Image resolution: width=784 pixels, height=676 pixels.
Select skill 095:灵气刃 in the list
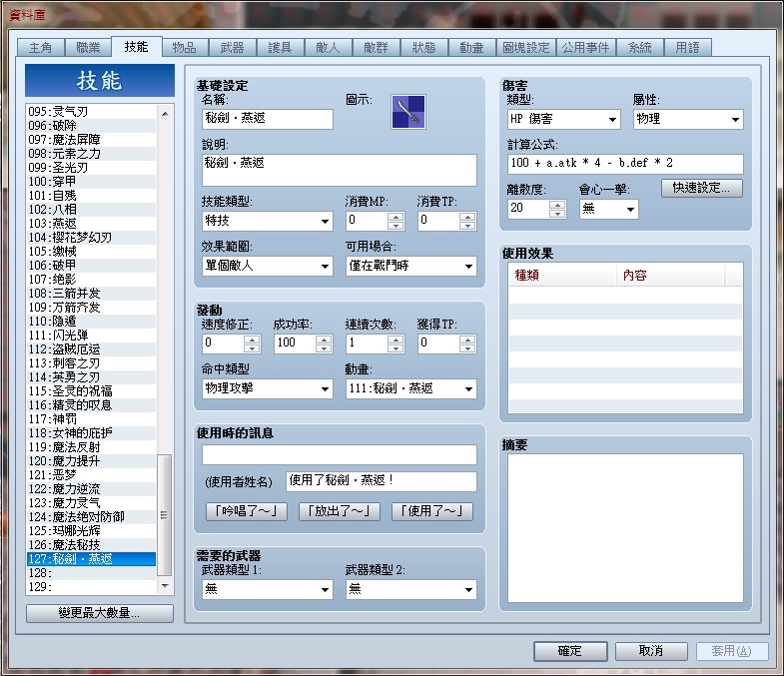[91, 112]
